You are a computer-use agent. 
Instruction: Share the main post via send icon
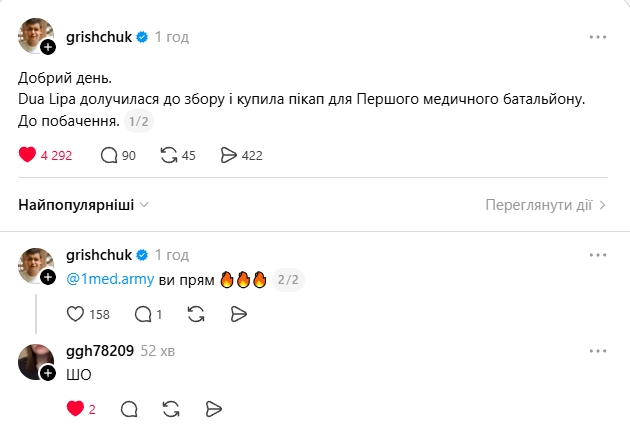click(x=228, y=155)
